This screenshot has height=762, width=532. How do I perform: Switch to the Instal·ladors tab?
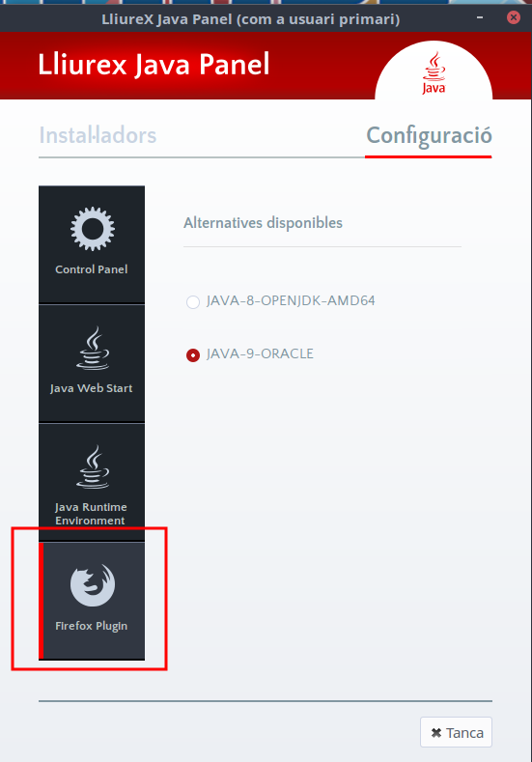(98, 135)
